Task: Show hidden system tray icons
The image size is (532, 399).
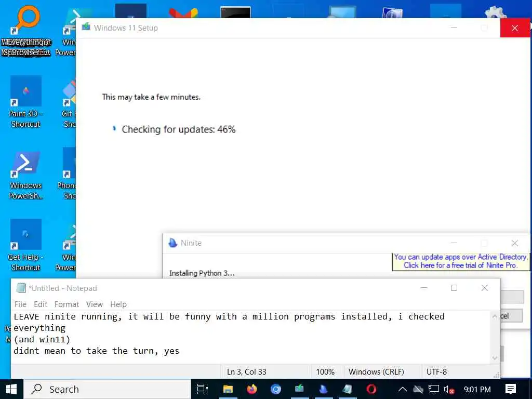Action: click(403, 390)
